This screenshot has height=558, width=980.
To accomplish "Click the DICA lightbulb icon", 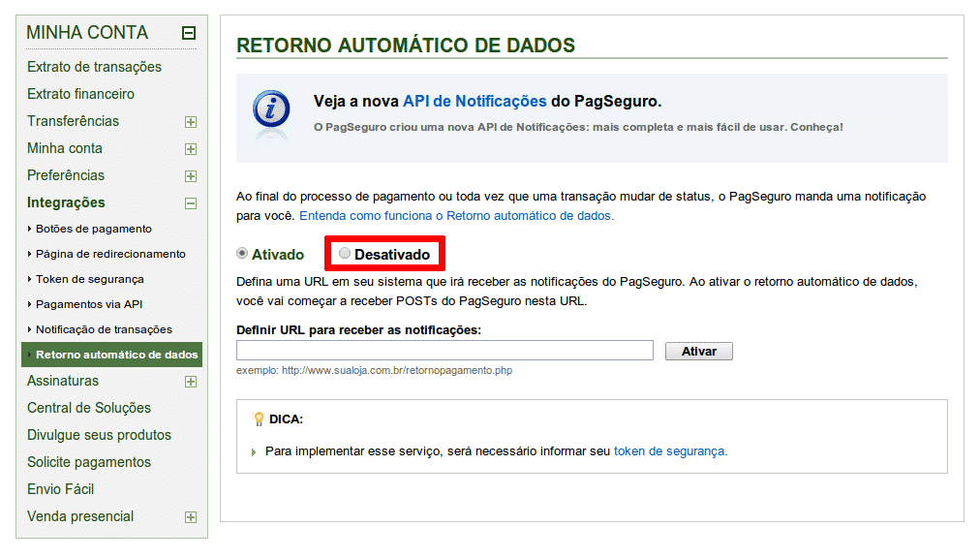I will [259, 419].
